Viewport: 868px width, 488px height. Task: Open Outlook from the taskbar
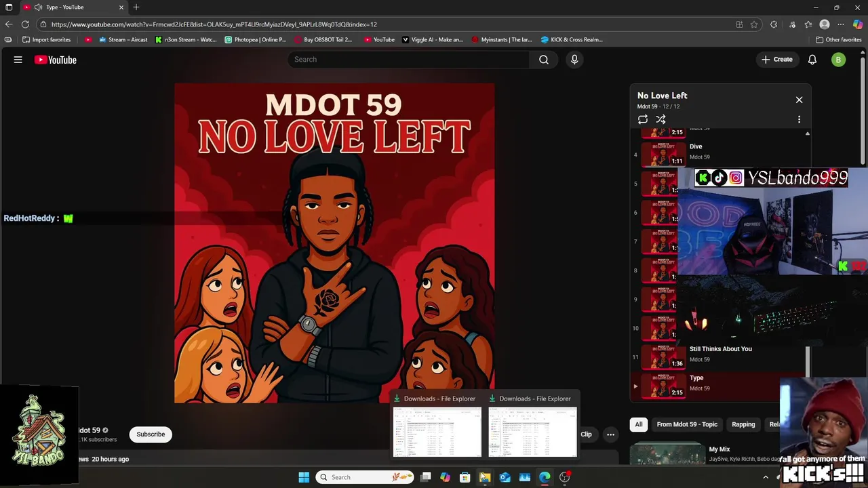tap(505, 477)
